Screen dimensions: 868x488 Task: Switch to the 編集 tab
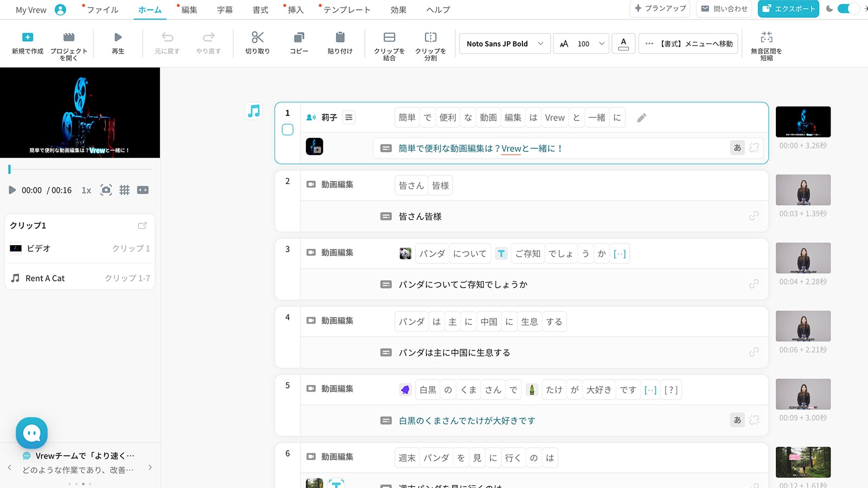click(189, 10)
